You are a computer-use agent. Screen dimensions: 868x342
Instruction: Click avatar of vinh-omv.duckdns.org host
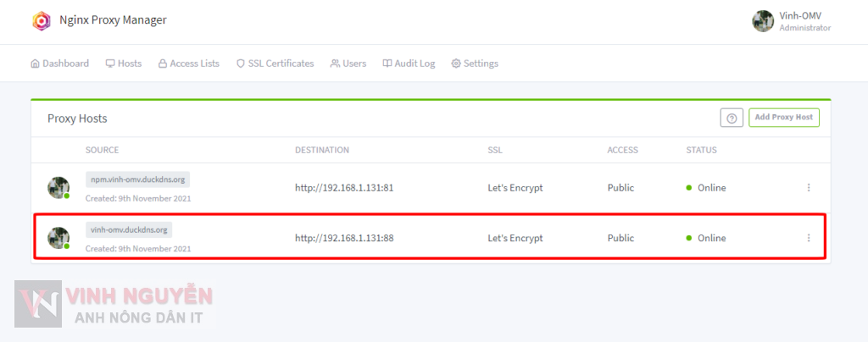point(58,238)
